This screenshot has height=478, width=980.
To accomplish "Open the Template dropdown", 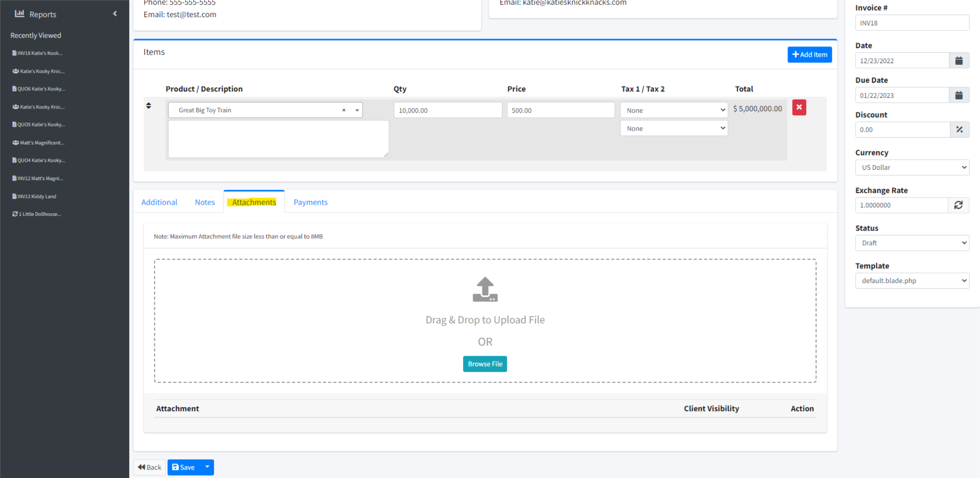I will tap(912, 281).
